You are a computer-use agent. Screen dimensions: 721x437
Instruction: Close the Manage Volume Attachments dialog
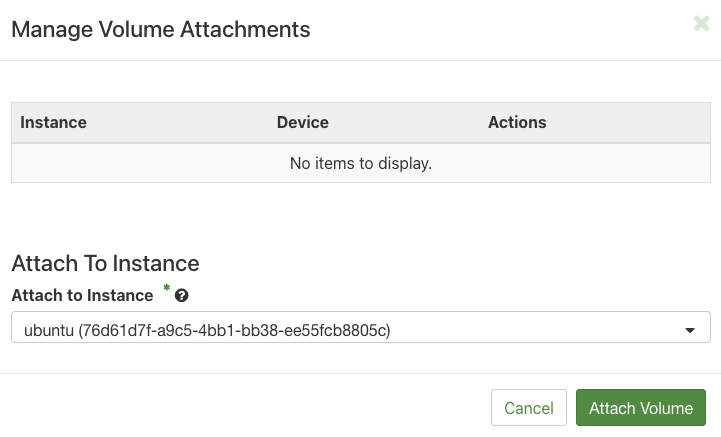[701, 24]
